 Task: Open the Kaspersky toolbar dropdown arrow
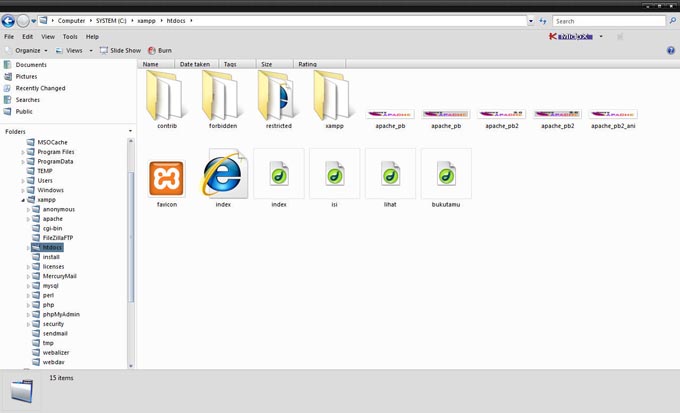[x=601, y=36]
